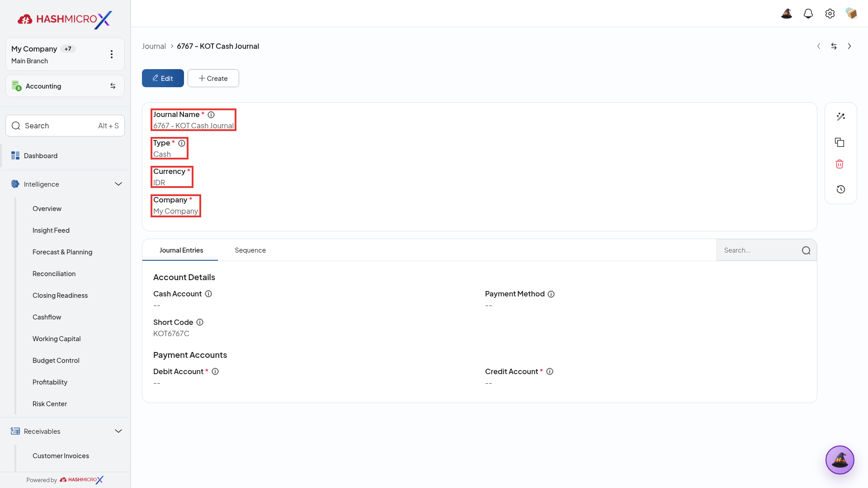Click the Short Code info icon
The height and width of the screenshot is (488, 868).
tap(200, 322)
